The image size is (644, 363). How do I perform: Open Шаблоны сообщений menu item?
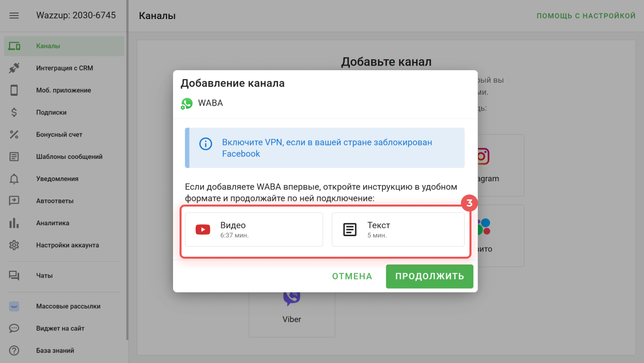[x=69, y=157]
